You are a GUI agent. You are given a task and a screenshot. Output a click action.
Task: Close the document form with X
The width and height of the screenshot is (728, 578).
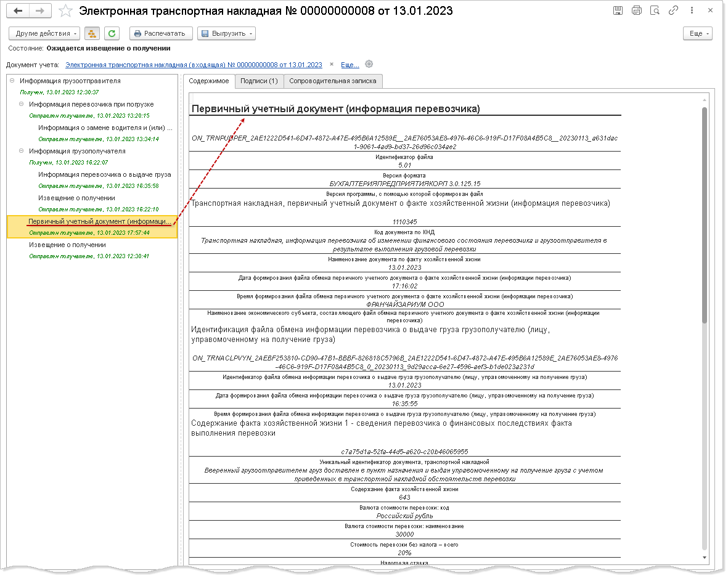pos(710,10)
